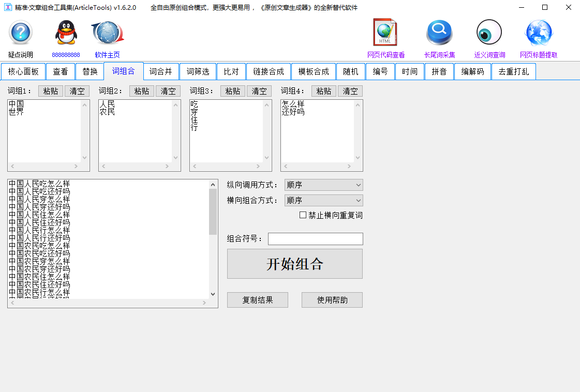This screenshot has height=392, width=580.
Task: Enable 禁止横向重复词 checkbox
Action: 303,215
